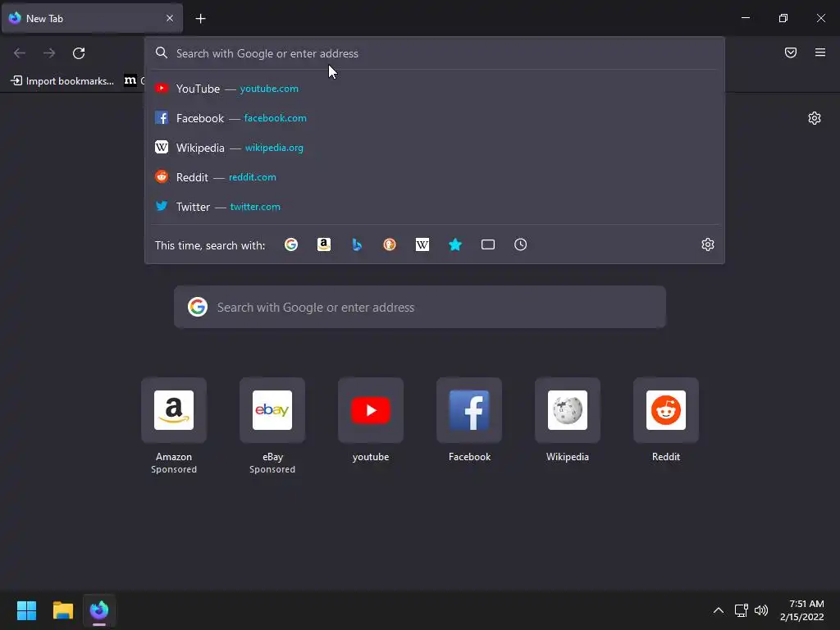Click magnifier icon in address bar
The image size is (840, 630).
[162, 52]
